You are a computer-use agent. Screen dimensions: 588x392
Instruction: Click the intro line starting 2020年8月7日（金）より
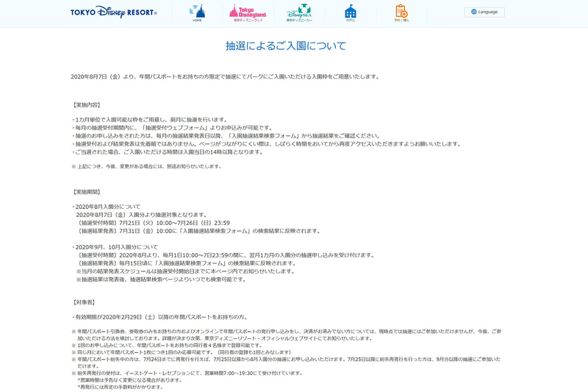point(226,77)
